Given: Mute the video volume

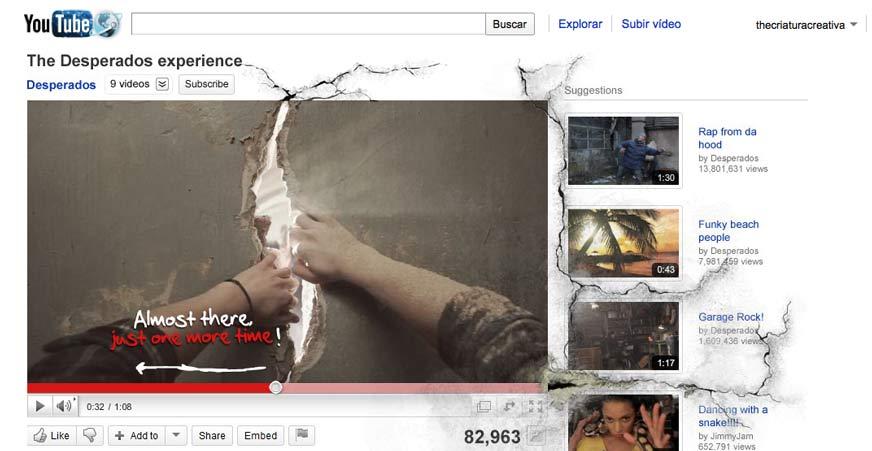Looking at the screenshot, I should pos(65,407).
